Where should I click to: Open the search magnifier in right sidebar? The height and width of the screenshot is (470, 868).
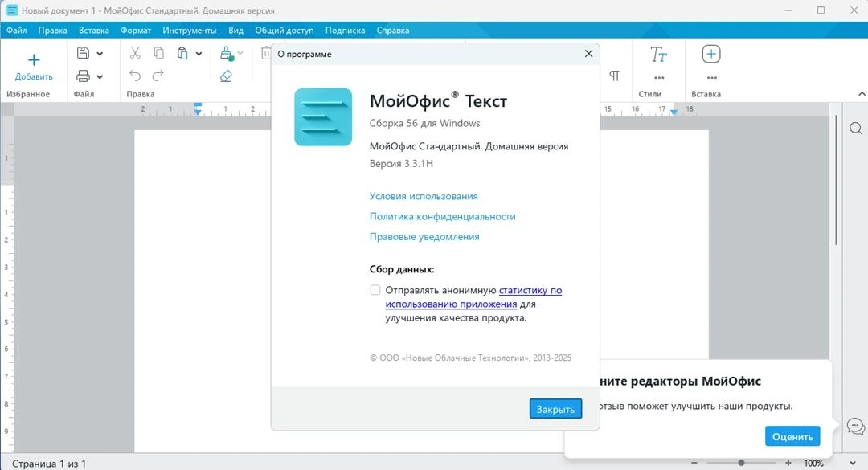(856, 129)
